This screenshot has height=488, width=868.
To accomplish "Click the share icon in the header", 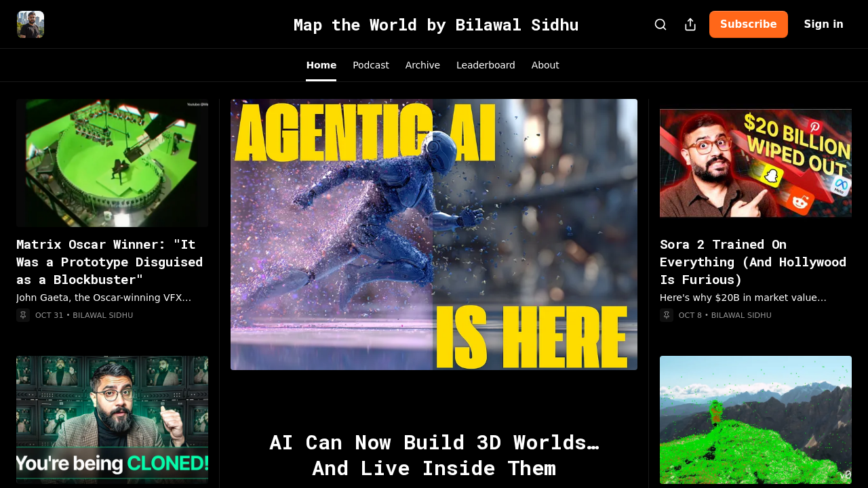I will 690,24.
